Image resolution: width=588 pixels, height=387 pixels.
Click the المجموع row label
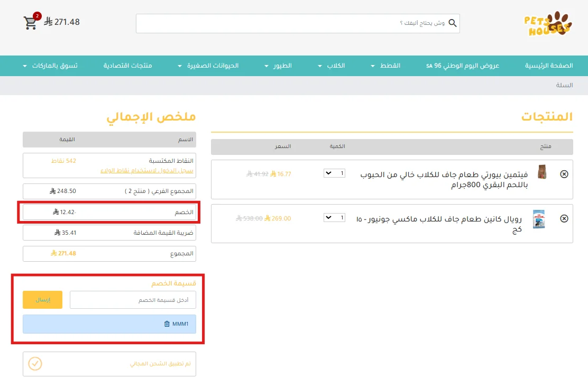[x=182, y=253]
